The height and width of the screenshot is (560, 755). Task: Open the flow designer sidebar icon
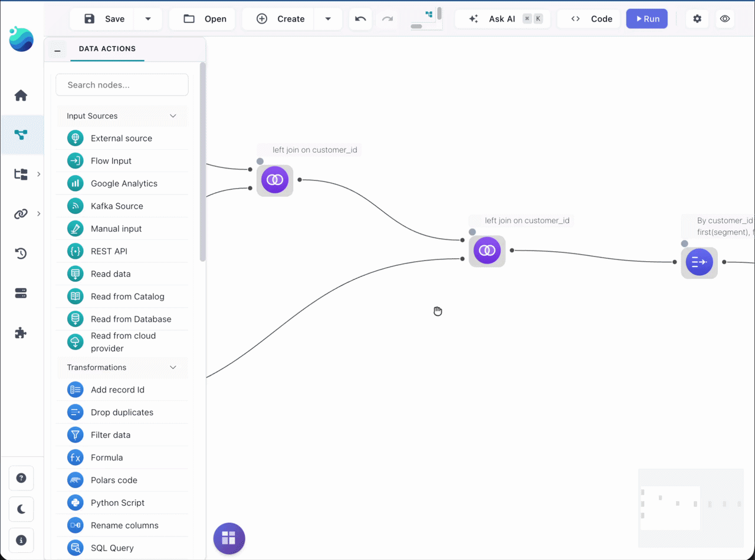click(21, 135)
